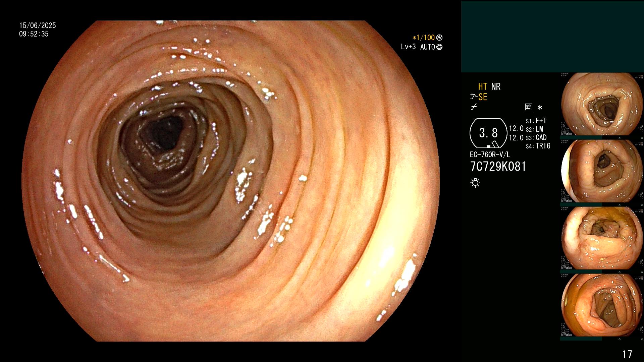Click the date 15/06/2025
The image size is (644, 362).
click(x=38, y=25)
